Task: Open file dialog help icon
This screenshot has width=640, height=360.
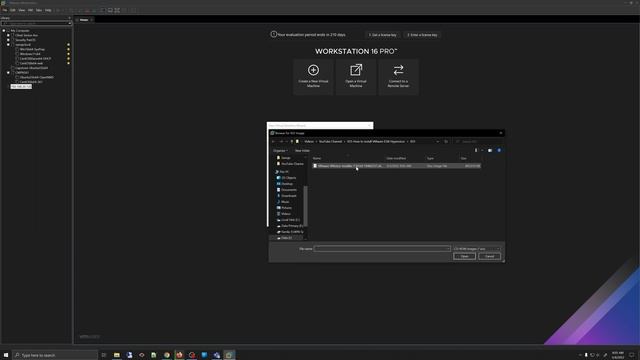Action: [x=499, y=151]
